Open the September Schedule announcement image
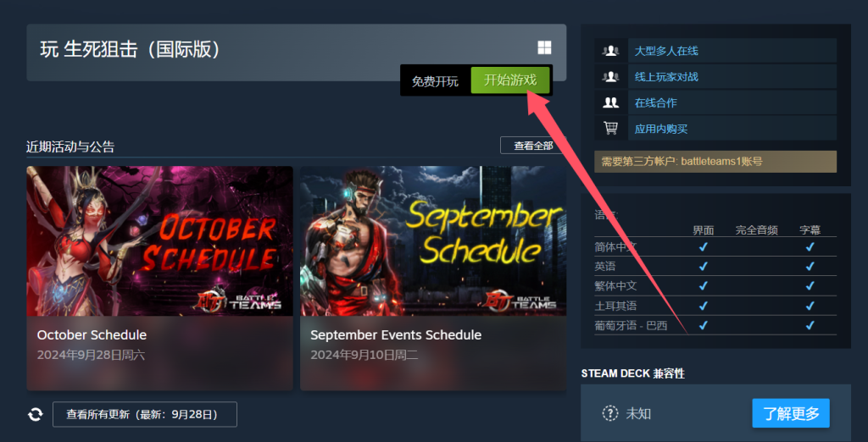The image size is (868, 442). [x=433, y=241]
